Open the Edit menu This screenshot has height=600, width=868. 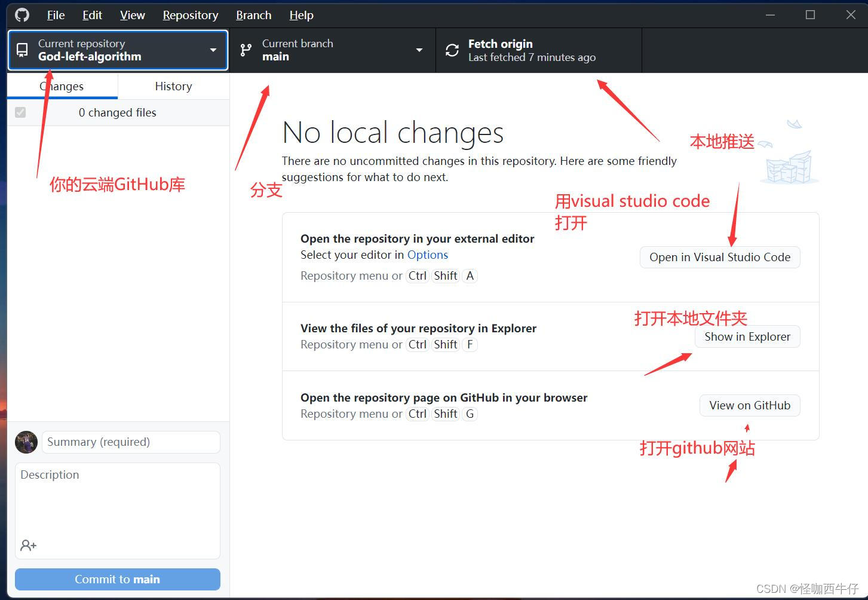pyautogui.click(x=92, y=15)
